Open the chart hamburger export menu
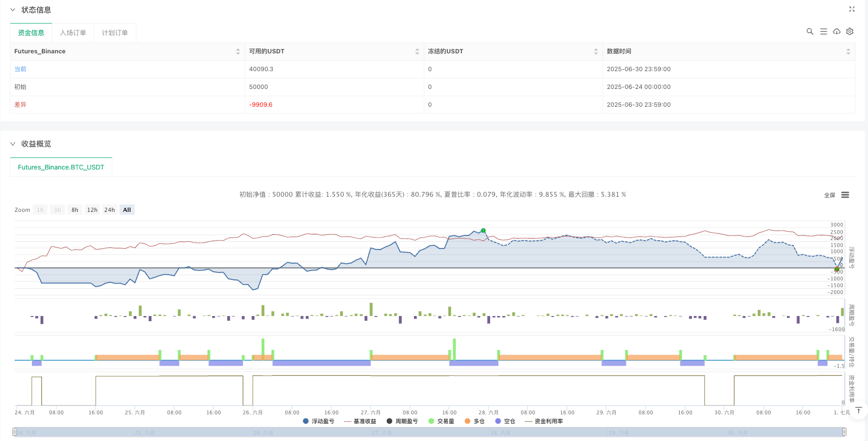 845,195
